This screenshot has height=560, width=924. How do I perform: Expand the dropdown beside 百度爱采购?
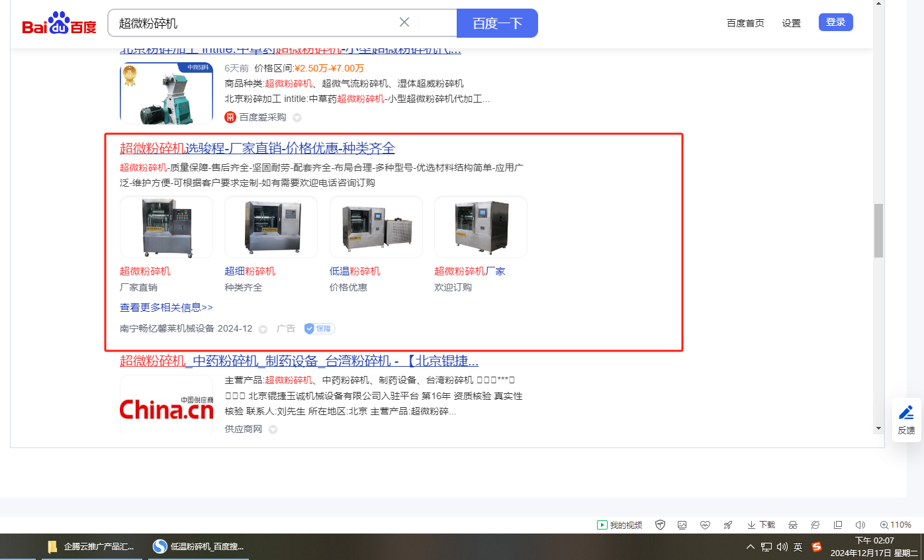pyautogui.click(x=297, y=118)
